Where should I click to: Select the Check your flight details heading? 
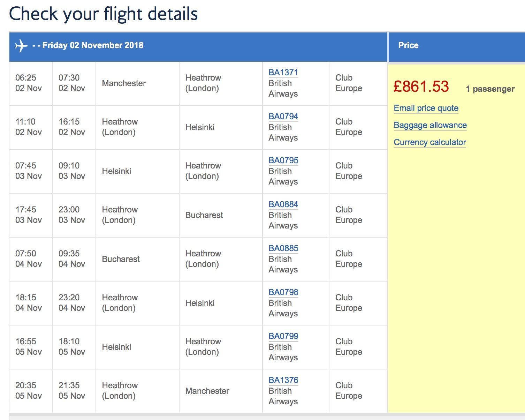[x=103, y=14]
